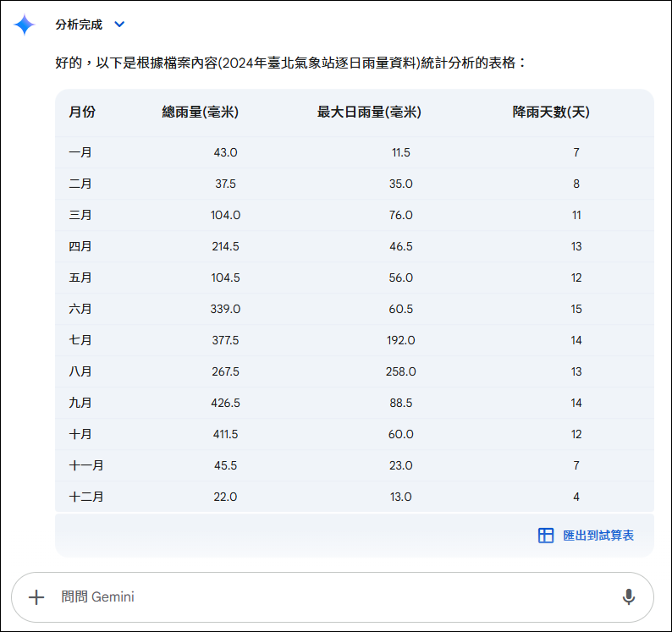Click the 88.5 max daily rainfall cell
The image size is (672, 632).
point(400,403)
